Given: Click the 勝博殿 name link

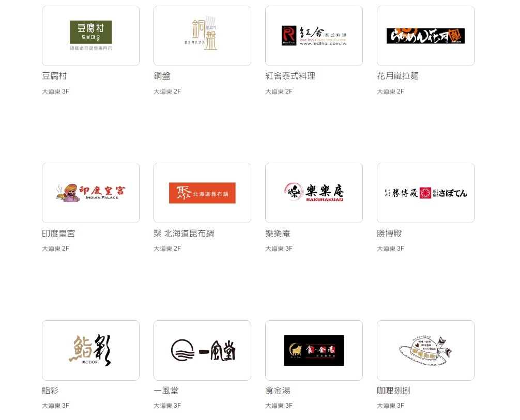Looking at the screenshot, I should click(x=389, y=234).
